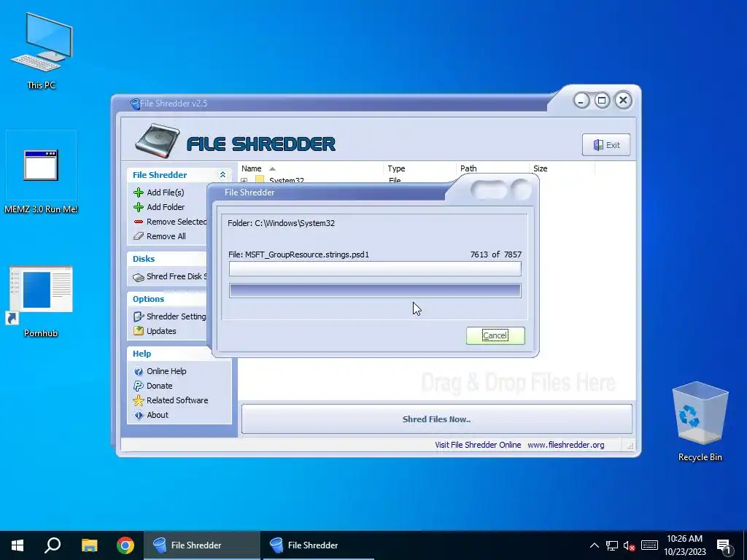Image resolution: width=747 pixels, height=560 pixels.
Task: Expand the System32 tree node plus box
Action: [244, 181]
